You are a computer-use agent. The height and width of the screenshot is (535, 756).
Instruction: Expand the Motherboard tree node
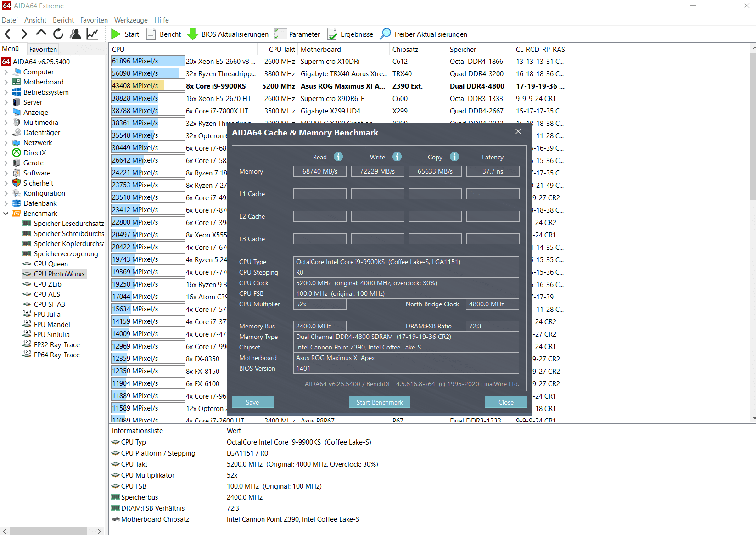tap(6, 82)
